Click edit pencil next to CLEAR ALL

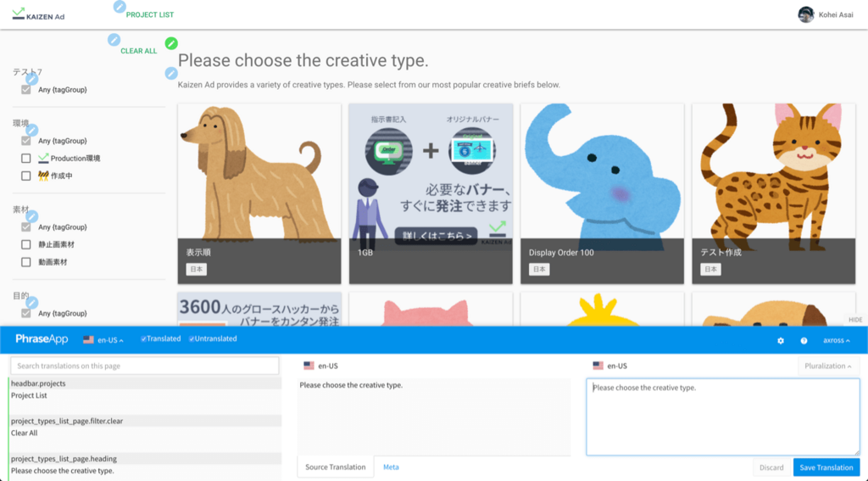point(114,39)
